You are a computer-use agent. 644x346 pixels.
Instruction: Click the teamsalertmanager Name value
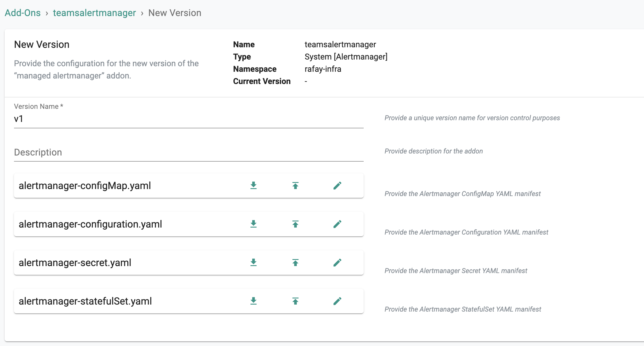tap(340, 44)
